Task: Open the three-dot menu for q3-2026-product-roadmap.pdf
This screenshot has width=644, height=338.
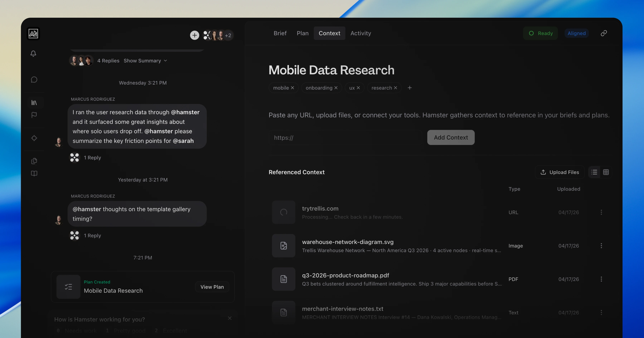Action: coord(601,279)
